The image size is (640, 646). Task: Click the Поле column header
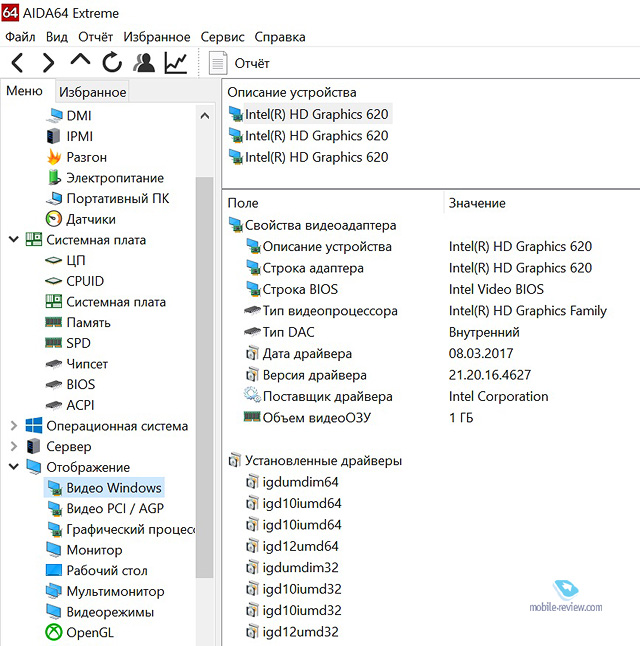(243, 203)
